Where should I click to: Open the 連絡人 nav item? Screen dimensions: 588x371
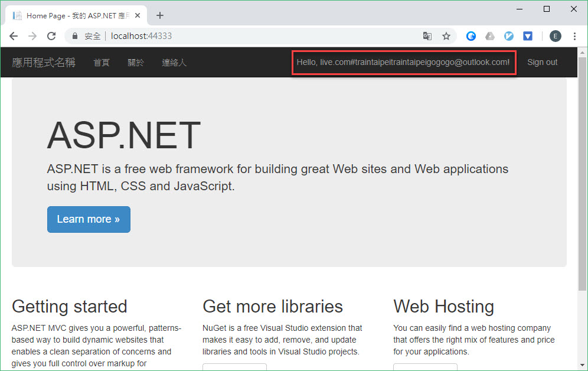click(174, 62)
